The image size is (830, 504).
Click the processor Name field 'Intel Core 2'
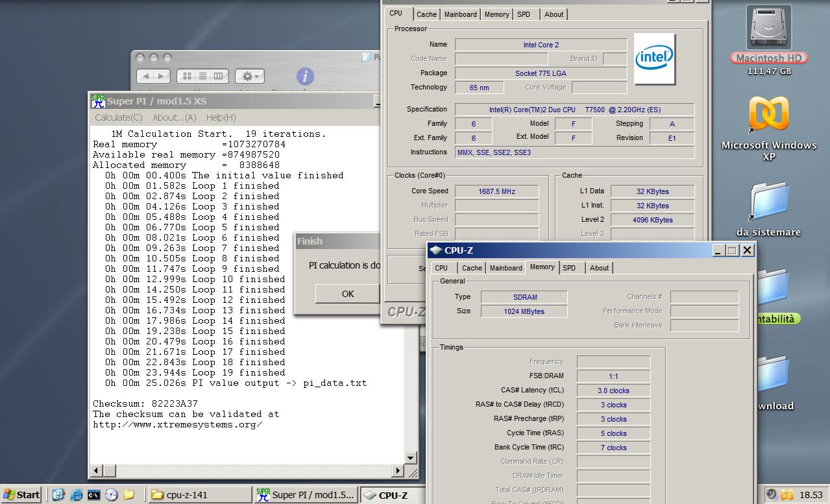click(x=541, y=45)
